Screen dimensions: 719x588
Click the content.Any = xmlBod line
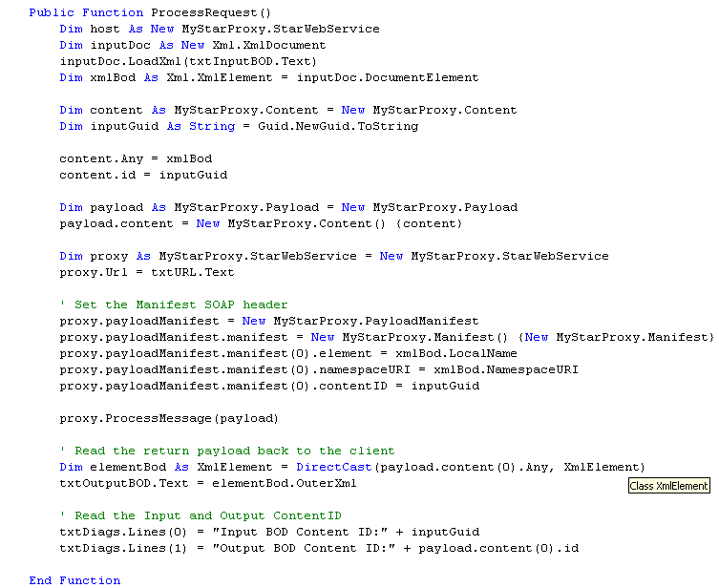tap(136, 158)
